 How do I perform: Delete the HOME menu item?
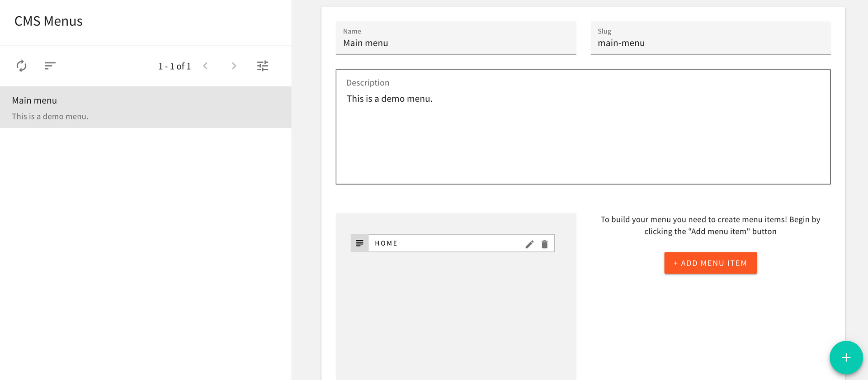(545, 244)
